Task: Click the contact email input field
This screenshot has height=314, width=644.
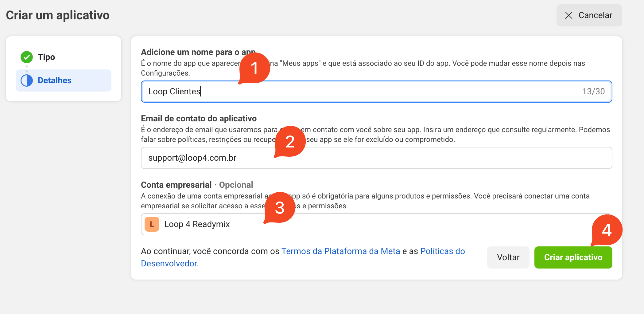Action: tap(376, 158)
